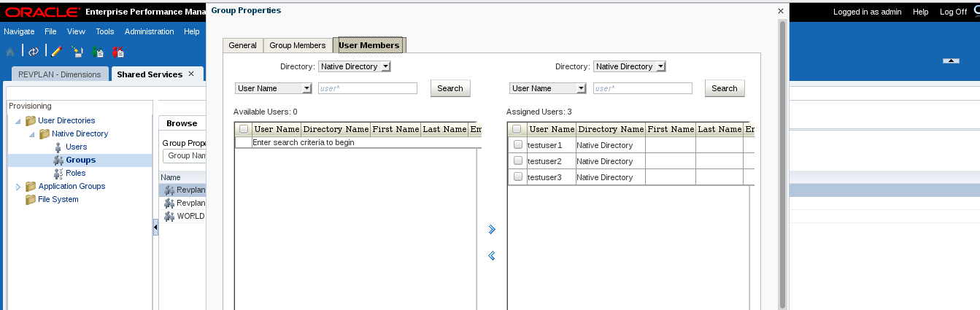Click the collapse masthead arrow button

pos(951,61)
